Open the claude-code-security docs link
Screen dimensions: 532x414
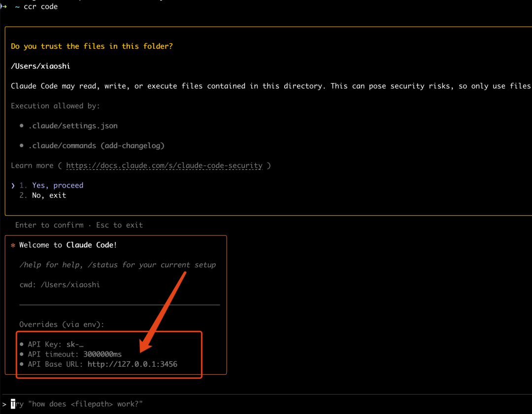164,165
